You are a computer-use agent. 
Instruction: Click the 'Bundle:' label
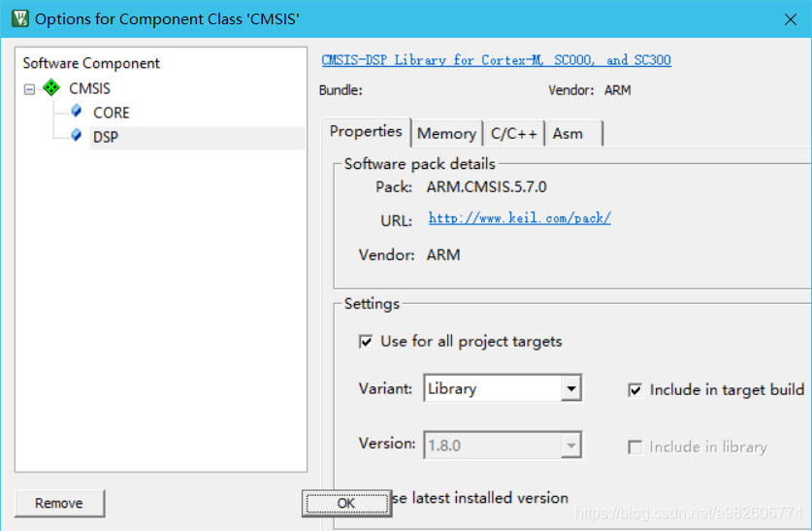341,90
